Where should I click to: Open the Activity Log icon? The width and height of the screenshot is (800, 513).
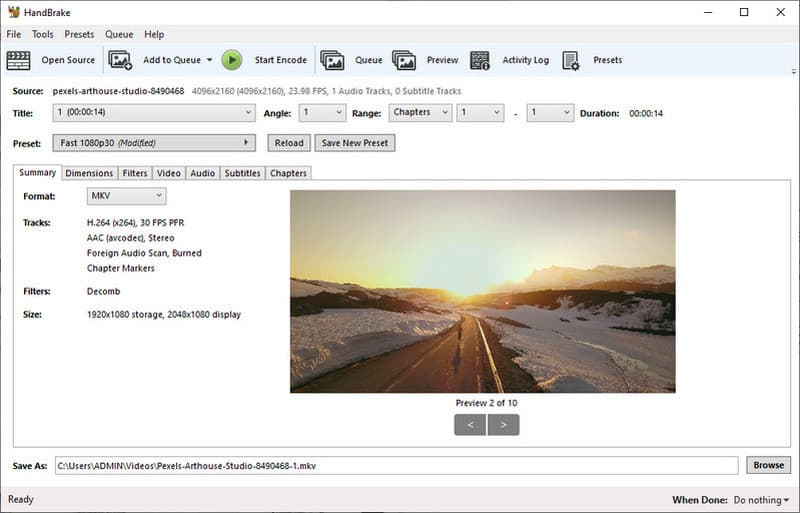click(480, 60)
